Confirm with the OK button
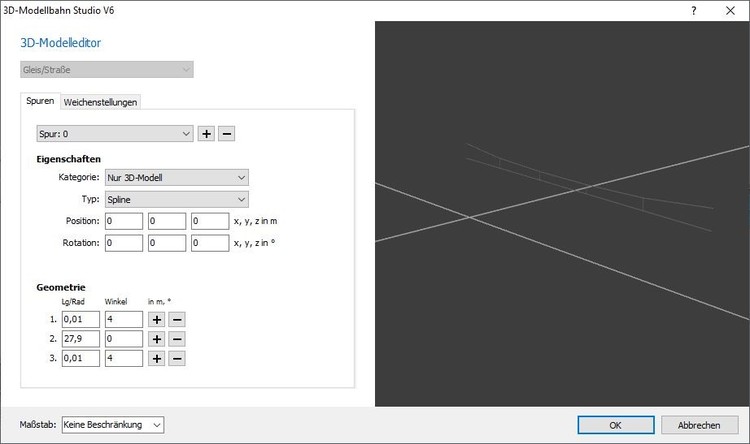The height and width of the screenshot is (444, 750). coord(616,425)
